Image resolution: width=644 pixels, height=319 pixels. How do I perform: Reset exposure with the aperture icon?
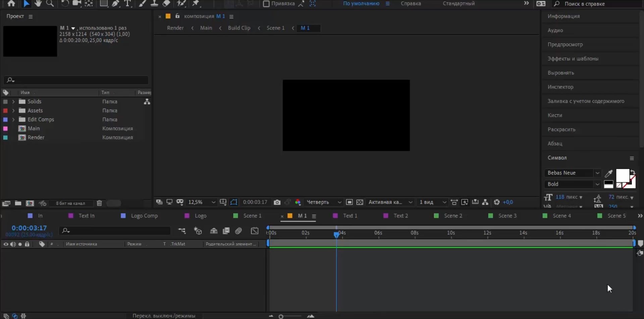pos(497,202)
